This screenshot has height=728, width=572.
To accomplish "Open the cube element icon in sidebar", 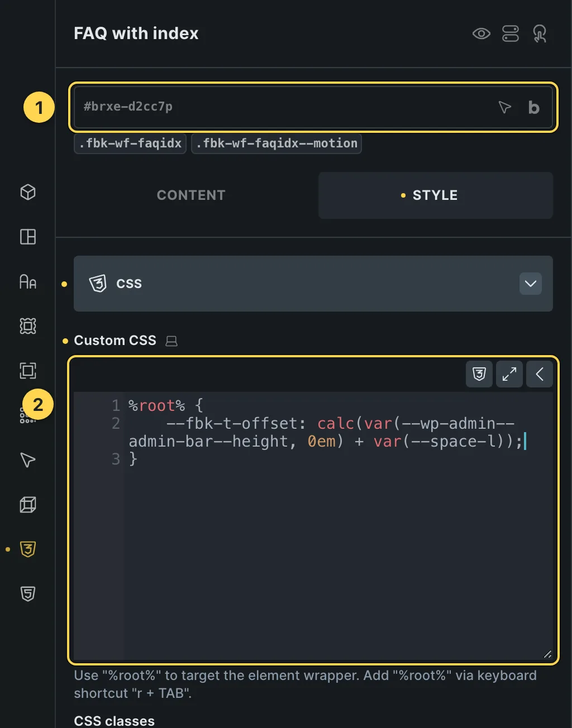I will (28, 192).
